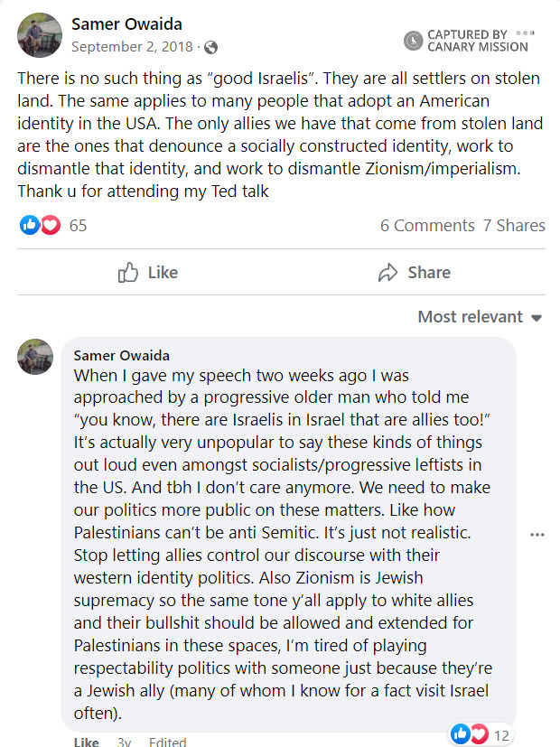Open the post author's profile picture
The height and width of the screenshot is (747, 560).
tap(40, 35)
